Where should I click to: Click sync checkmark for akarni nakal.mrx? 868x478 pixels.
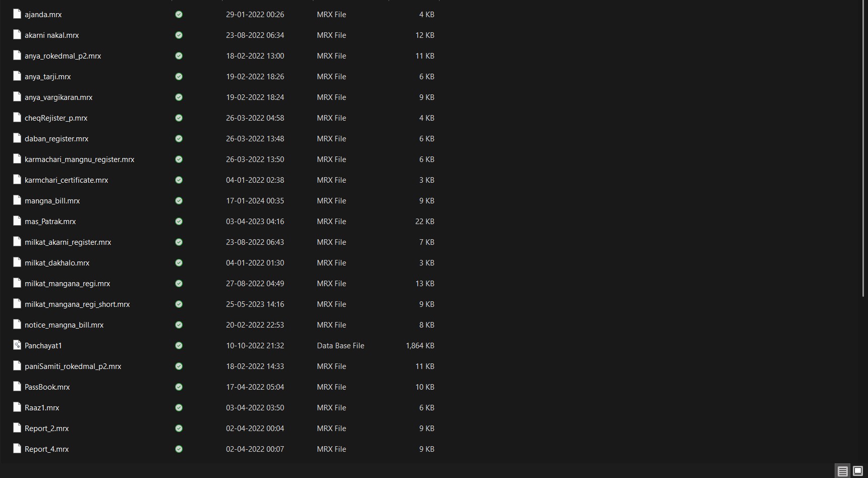click(x=179, y=35)
